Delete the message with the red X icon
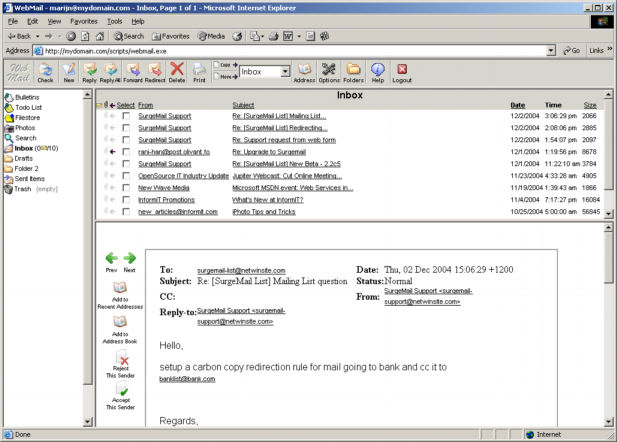 tap(176, 72)
